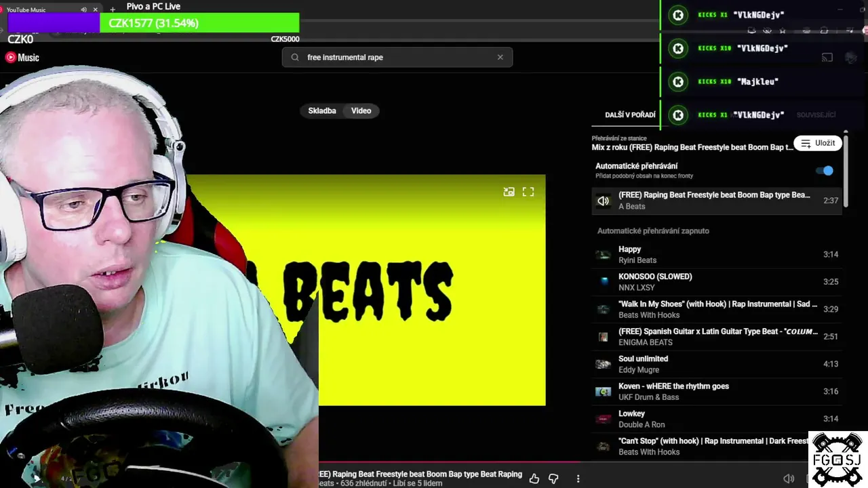Open the UKF Drum & Bass artist link
Screen dimensions: 868x488
[x=648, y=397]
